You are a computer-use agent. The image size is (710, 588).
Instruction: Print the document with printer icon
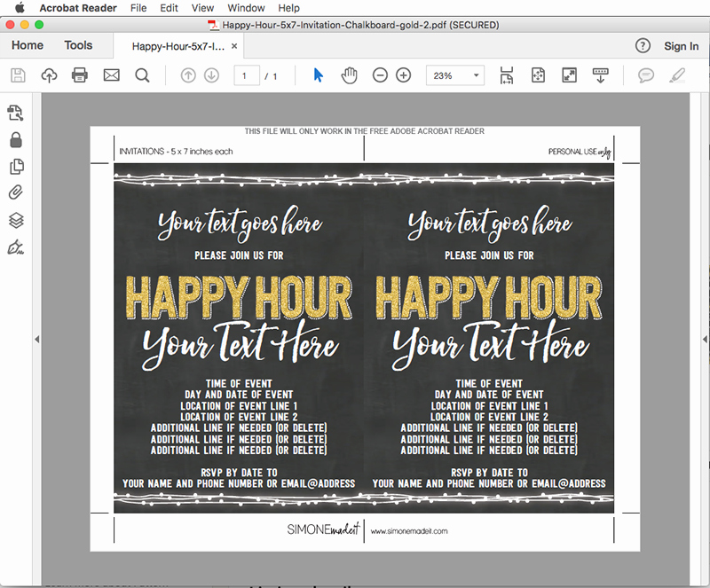click(80, 75)
